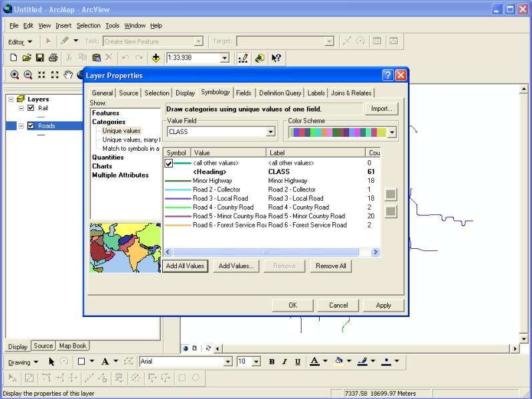Viewport: 532px width, 399px height.
Task: Click the Save disk icon
Action: click(x=40, y=57)
